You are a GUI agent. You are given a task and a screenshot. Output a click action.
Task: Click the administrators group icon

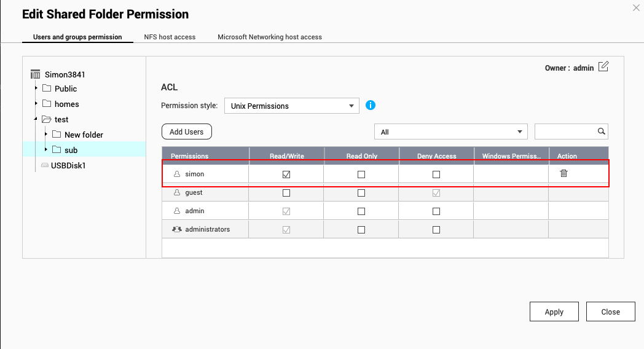177,229
